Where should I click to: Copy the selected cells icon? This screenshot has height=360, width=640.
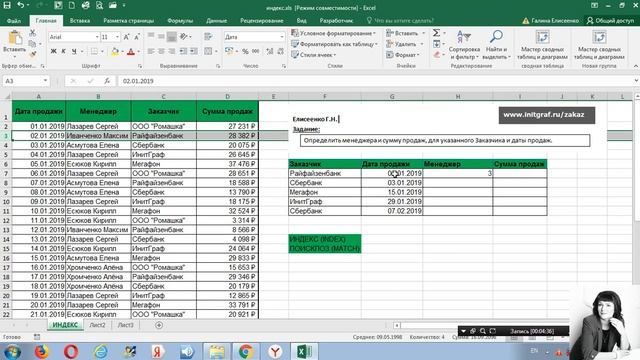33,44
